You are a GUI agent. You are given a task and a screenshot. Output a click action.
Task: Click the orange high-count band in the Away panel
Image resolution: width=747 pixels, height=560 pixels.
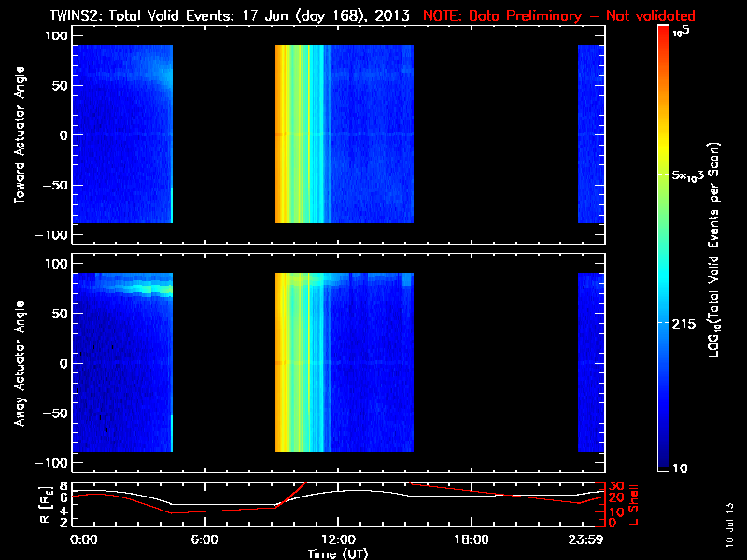pos(281,362)
